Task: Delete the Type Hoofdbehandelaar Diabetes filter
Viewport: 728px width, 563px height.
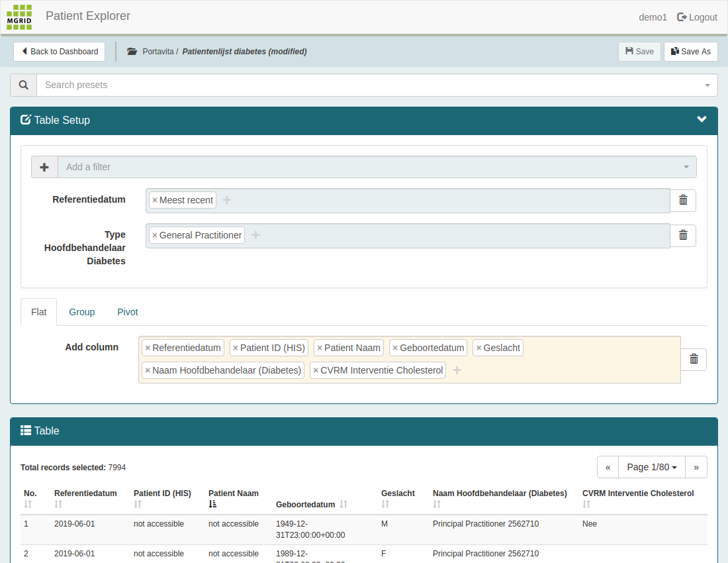Action: [683, 236]
